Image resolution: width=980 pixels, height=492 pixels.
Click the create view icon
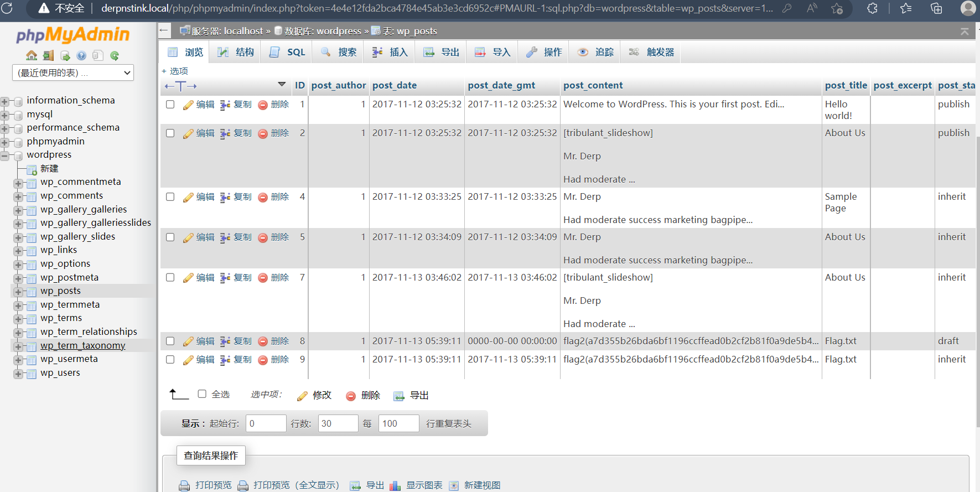(454, 485)
